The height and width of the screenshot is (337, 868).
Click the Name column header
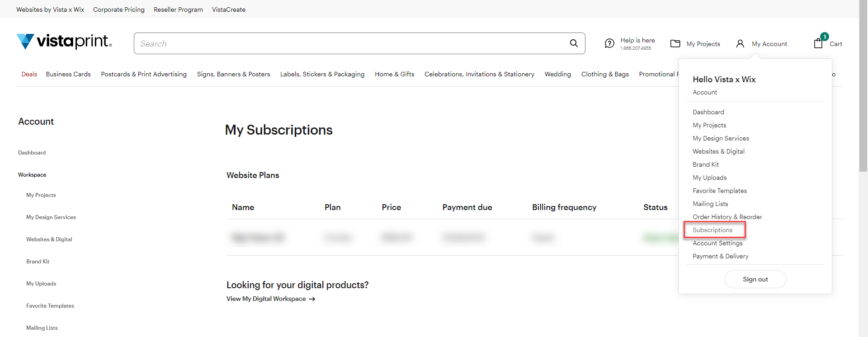[x=243, y=207]
